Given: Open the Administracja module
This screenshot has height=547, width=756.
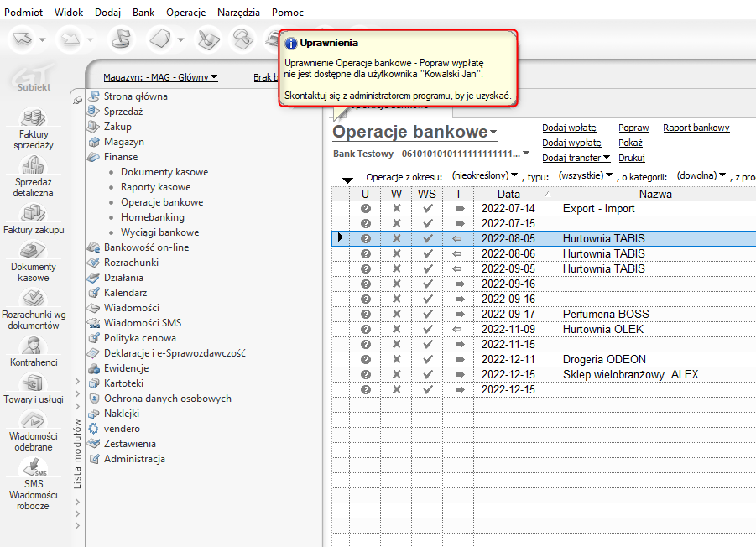Looking at the screenshot, I should coord(134,459).
